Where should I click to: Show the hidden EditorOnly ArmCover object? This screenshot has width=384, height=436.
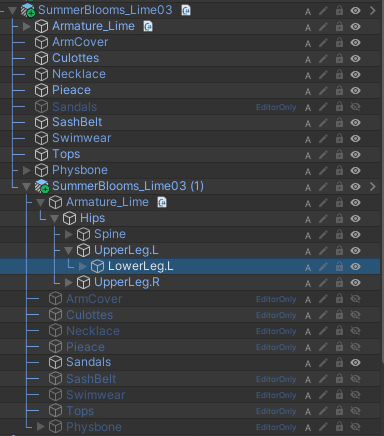click(x=356, y=299)
